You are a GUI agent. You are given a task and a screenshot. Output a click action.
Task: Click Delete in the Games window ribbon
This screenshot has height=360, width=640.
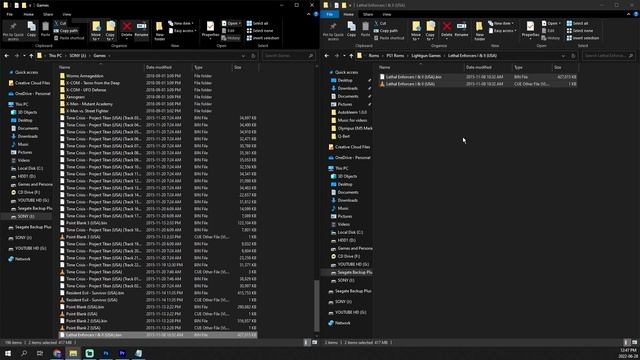click(x=127, y=30)
